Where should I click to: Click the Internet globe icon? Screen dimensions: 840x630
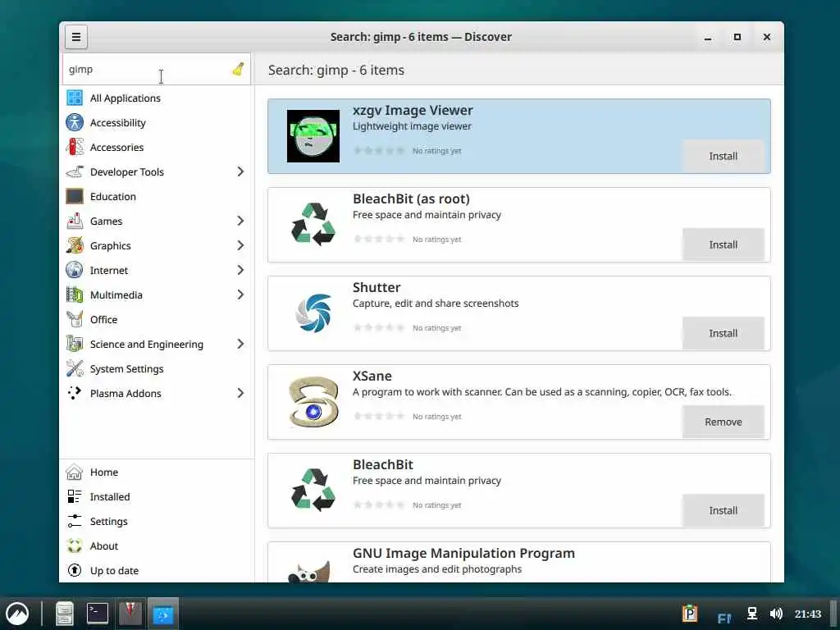point(75,270)
